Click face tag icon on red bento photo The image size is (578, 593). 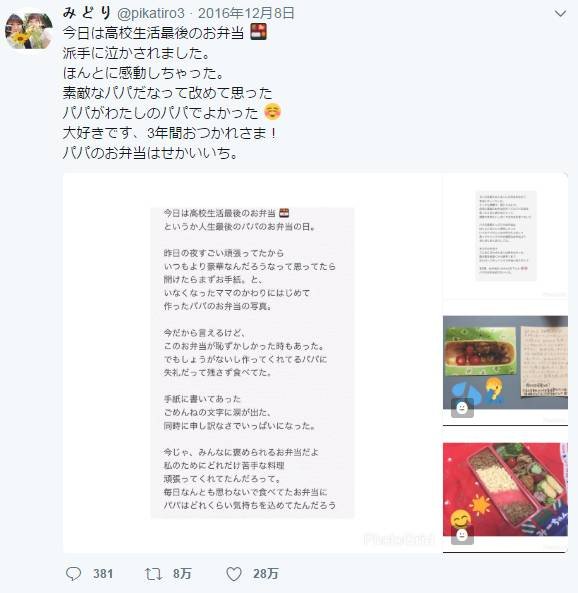pos(462,535)
